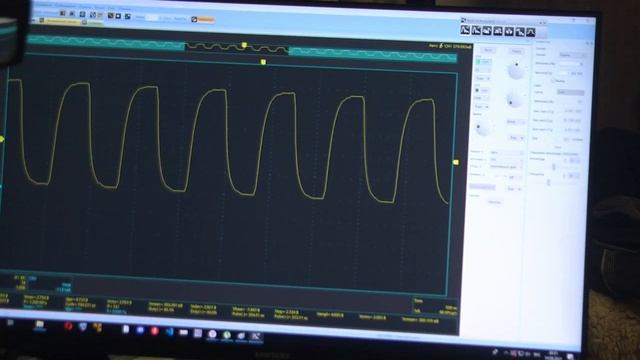Click the middle rotary knob in control panel
This screenshot has width=640, height=360.
tap(514, 99)
